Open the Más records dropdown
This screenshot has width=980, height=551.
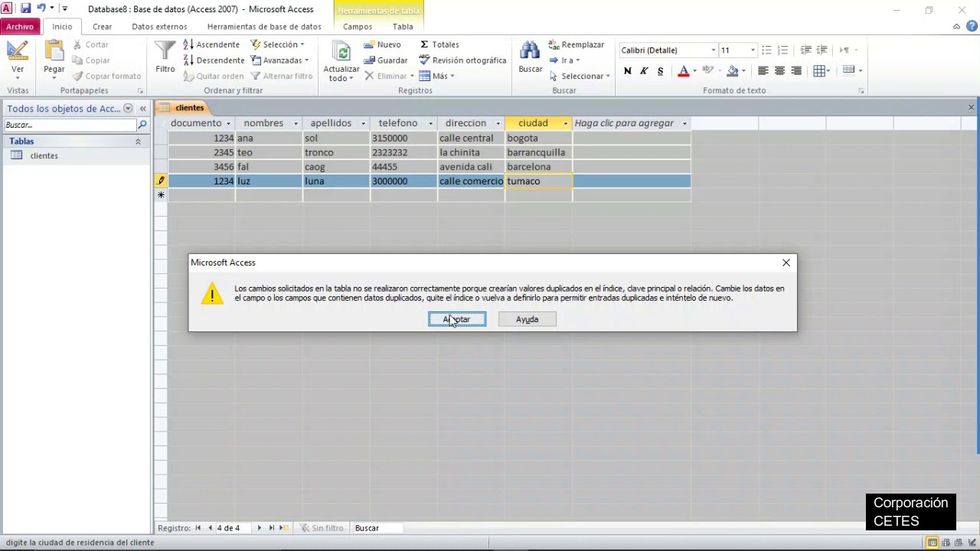point(436,76)
